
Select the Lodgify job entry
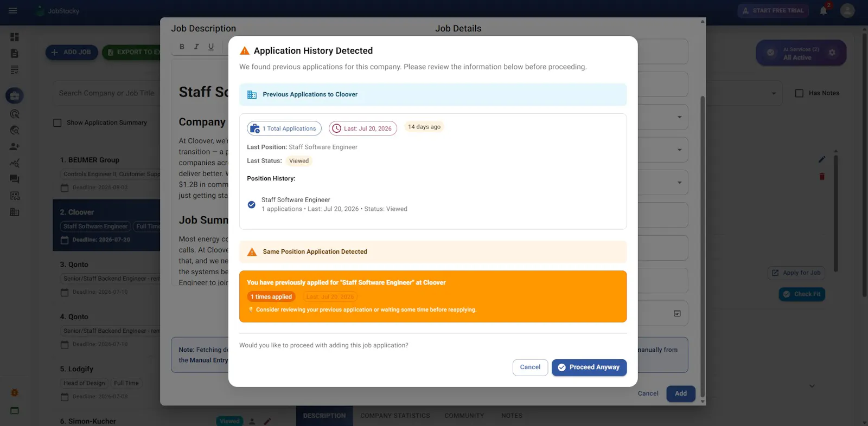pyautogui.click(x=107, y=383)
